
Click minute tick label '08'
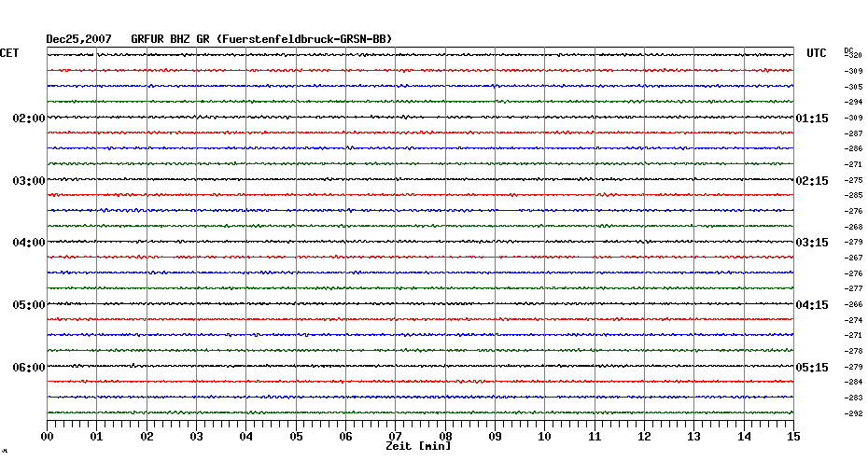pos(445,437)
